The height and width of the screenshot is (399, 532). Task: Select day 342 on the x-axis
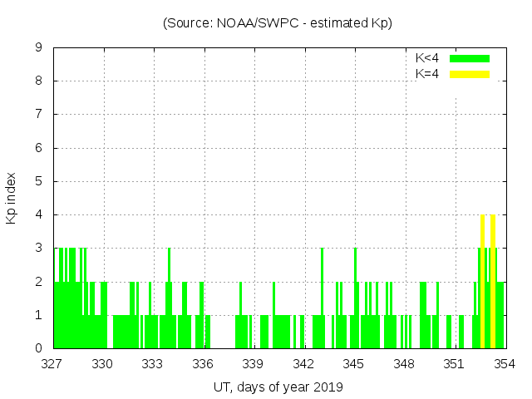(304, 364)
